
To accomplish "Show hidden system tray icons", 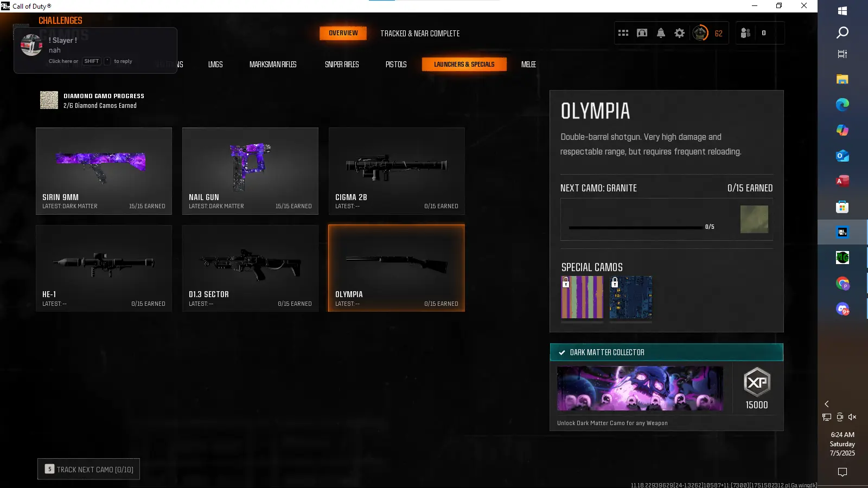I will (x=827, y=404).
